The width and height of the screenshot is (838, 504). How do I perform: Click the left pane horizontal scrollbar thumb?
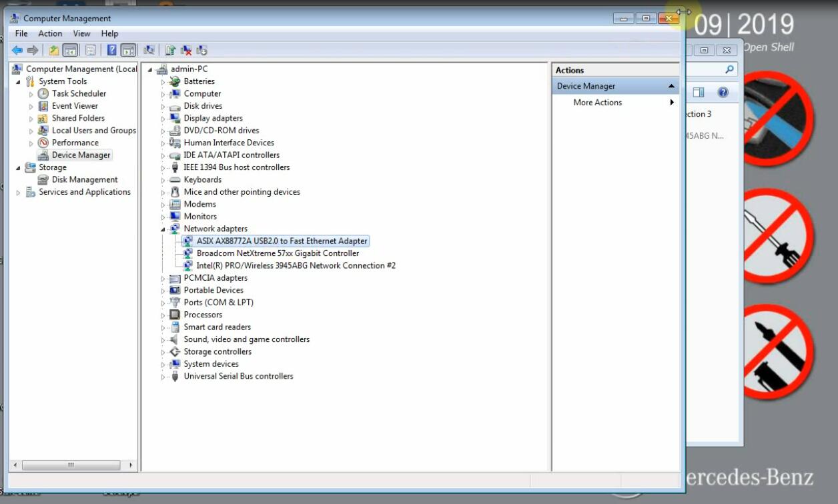click(70, 465)
